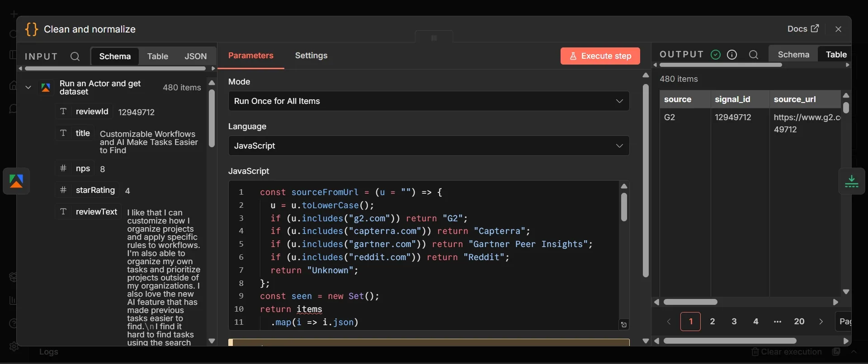This screenshot has height=364, width=868.
Task: Open the Language dropdown showing JavaScript
Action: [x=429, y=146]
